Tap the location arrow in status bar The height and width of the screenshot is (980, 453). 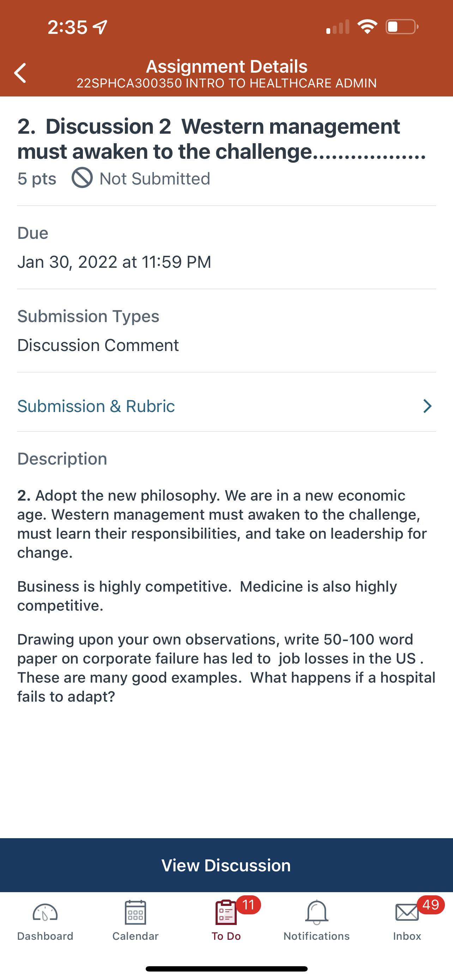point(101,27)
